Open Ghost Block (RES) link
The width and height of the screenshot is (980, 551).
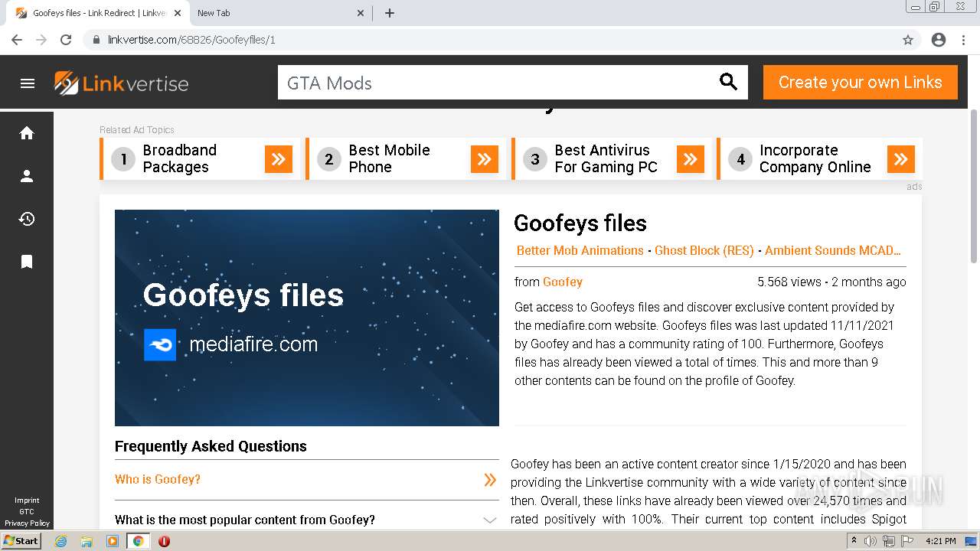coord(704,250)
